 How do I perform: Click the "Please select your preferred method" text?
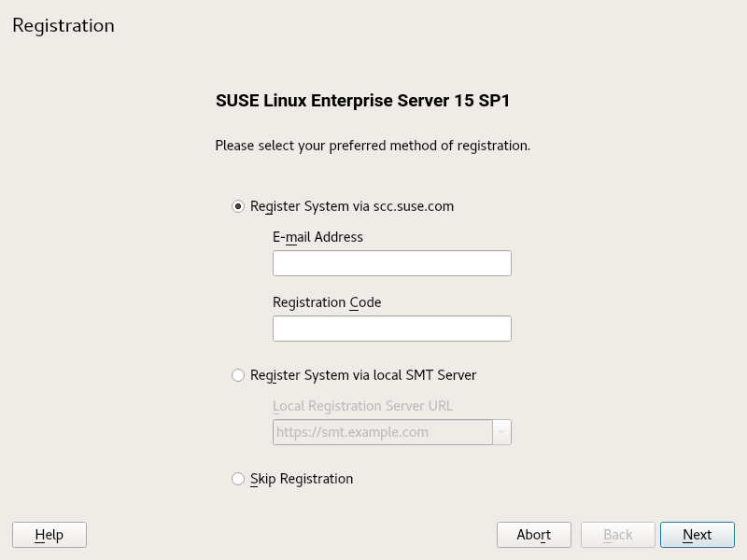click(x=373, y=146)
